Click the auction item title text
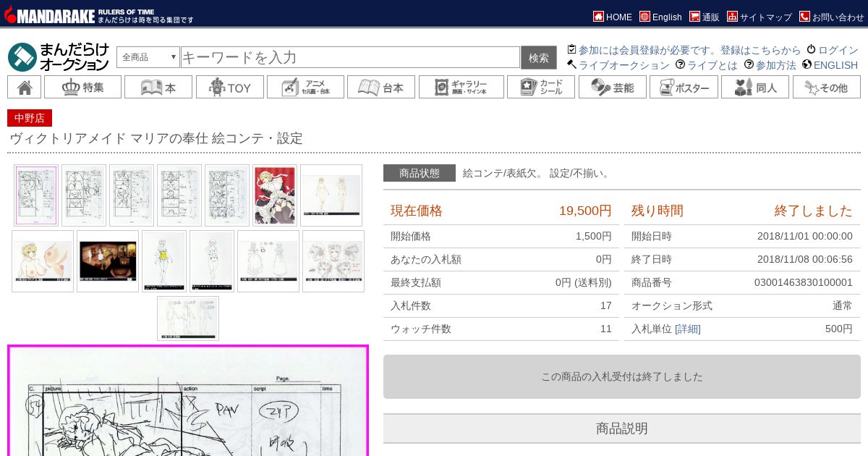This screenshot has width=868, height=456. [x=156, y=138]
